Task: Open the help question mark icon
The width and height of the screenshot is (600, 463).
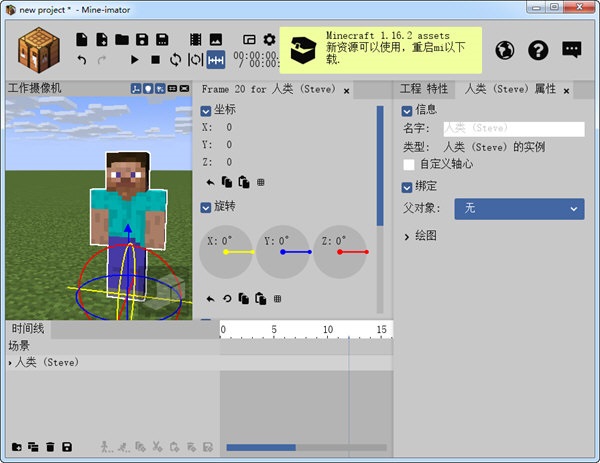Action: pos(538,50)
